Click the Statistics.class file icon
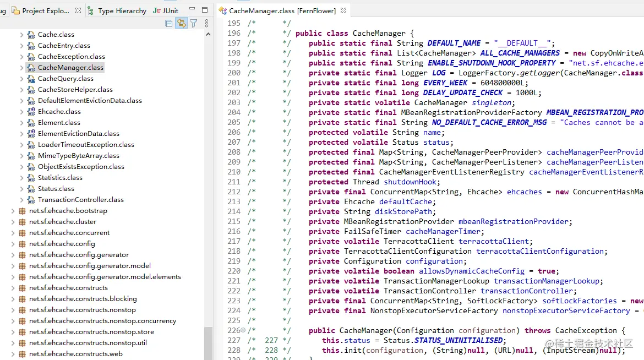Viewport: 644px width, 360px height. pos(31,178)
